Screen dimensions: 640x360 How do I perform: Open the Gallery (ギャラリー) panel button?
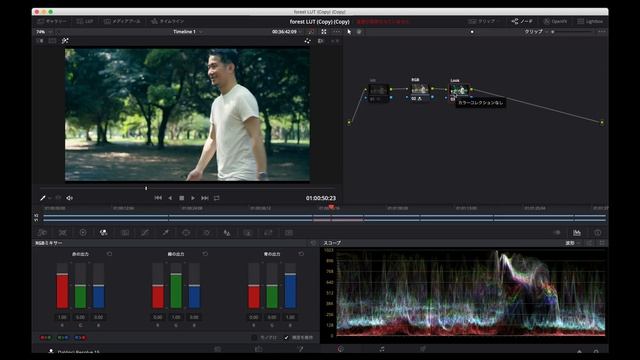coord(52,21)
